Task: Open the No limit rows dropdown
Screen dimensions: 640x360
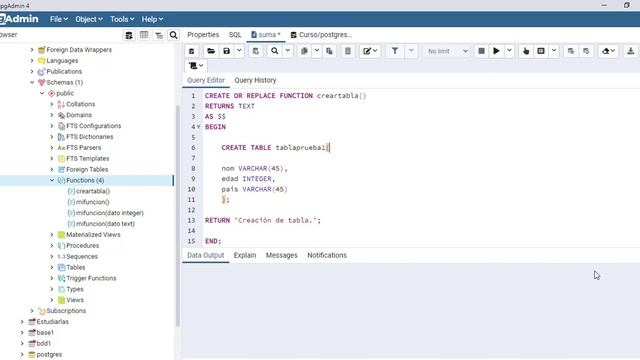Action: click(x=447, y=51)
